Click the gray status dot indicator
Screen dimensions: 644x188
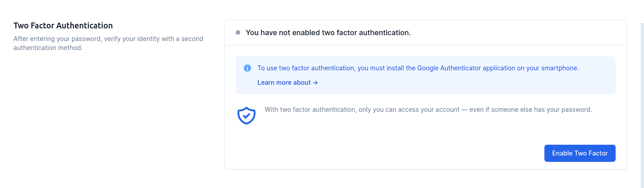(x=238, y=32)
